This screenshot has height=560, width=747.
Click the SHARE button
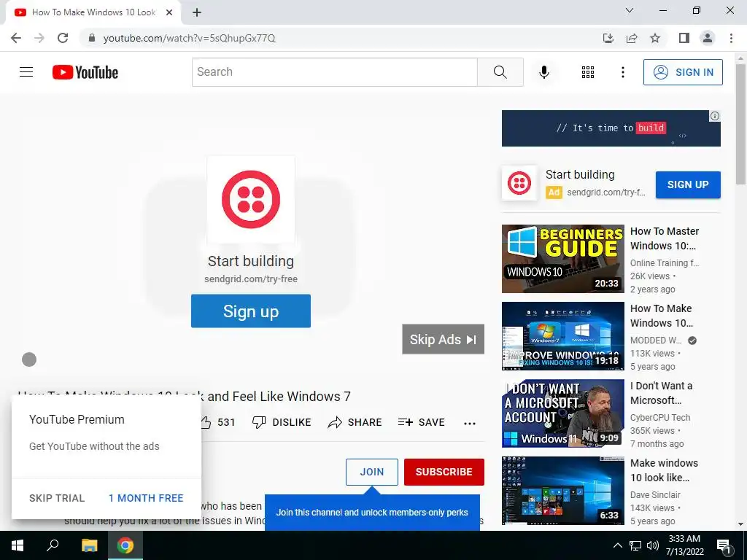click(355, 422)
